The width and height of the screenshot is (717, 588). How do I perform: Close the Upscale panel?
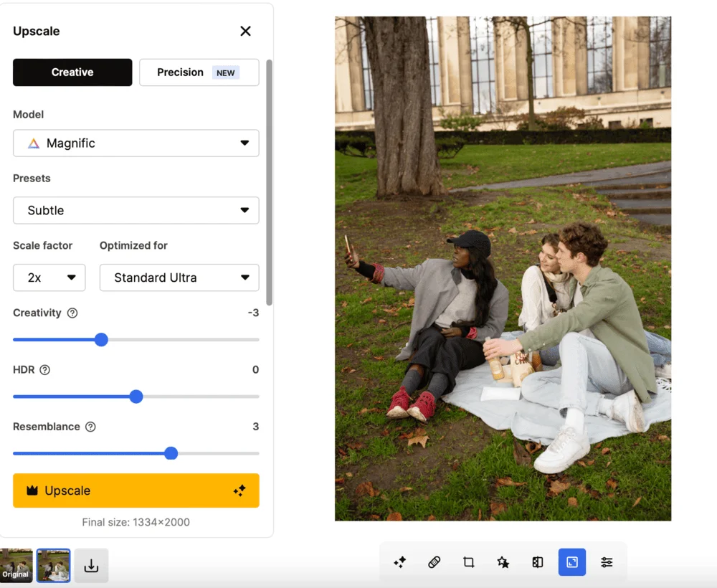[x=245, y=31]
